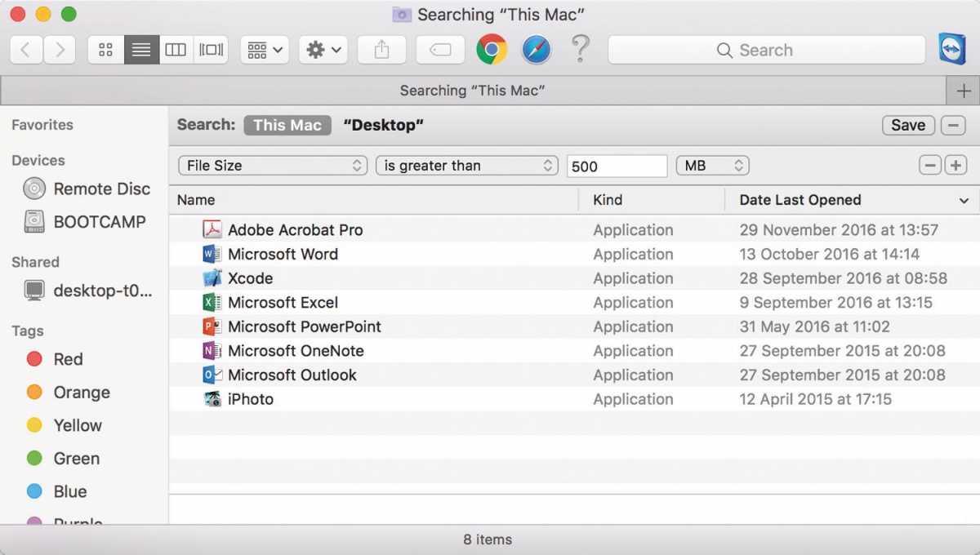The image size is (980, 555).
Task: Open the item arrangement menu
Action: point(265,50)
